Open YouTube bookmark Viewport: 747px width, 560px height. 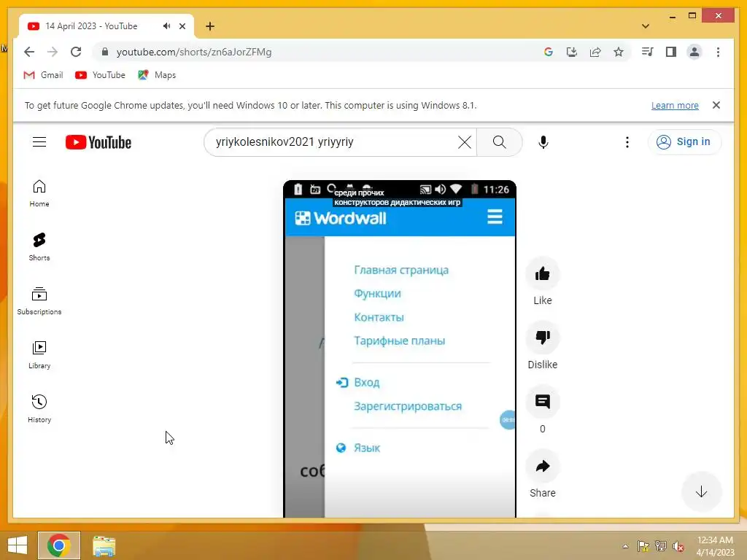[x=100, y=75]
